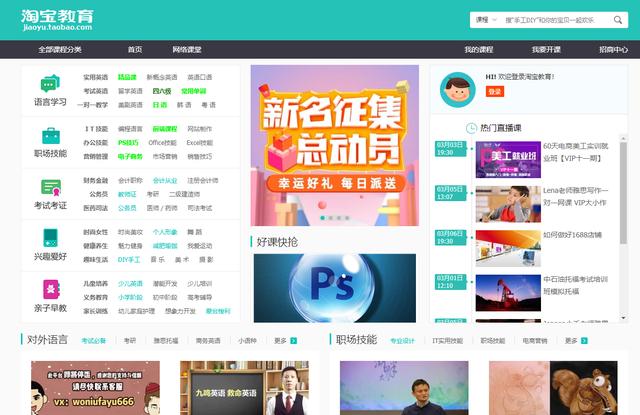The image size is (640, 415).
Task: Click the 亲子早教 pink notebook icon
Action: 51,289
